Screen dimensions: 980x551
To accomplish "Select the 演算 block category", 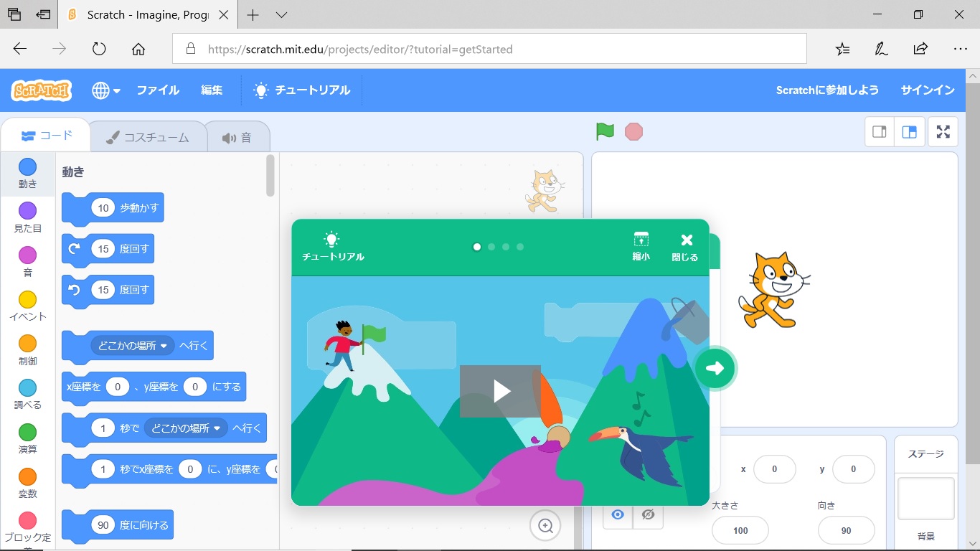I will [x=27, y=440].
